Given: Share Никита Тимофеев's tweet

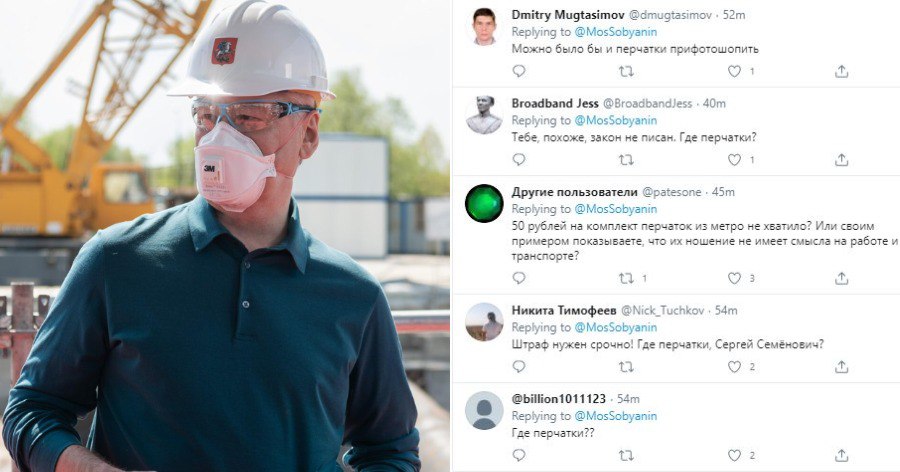Looking at the screenshot, I should pos(841,366).
